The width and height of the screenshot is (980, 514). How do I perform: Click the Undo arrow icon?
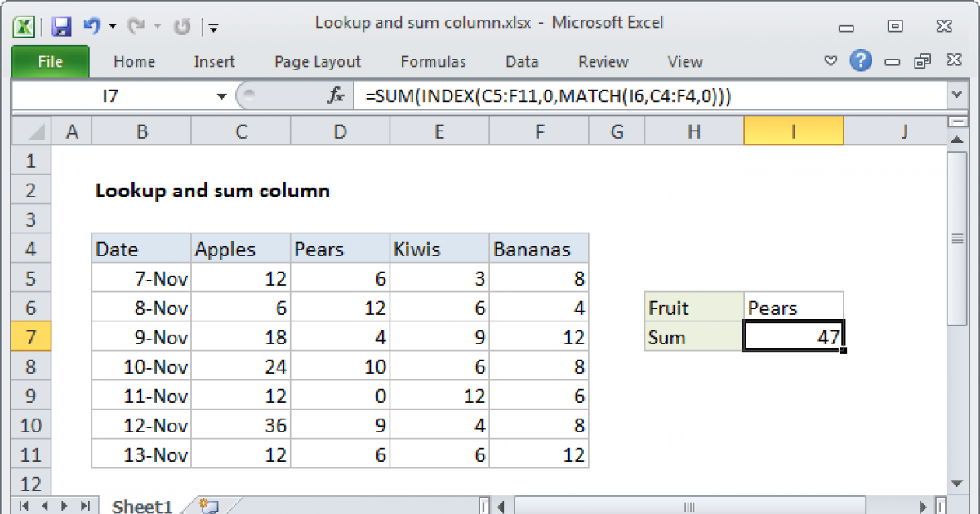[91, 26]
